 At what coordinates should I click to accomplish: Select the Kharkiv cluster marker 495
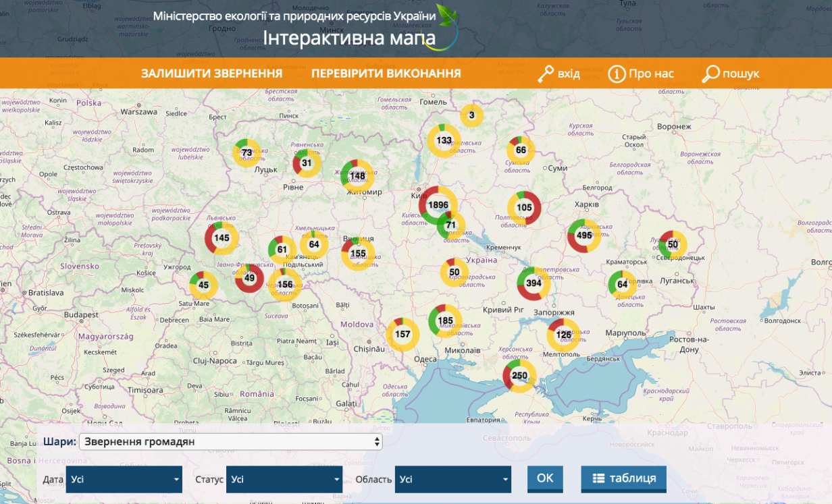pos(584,235)
